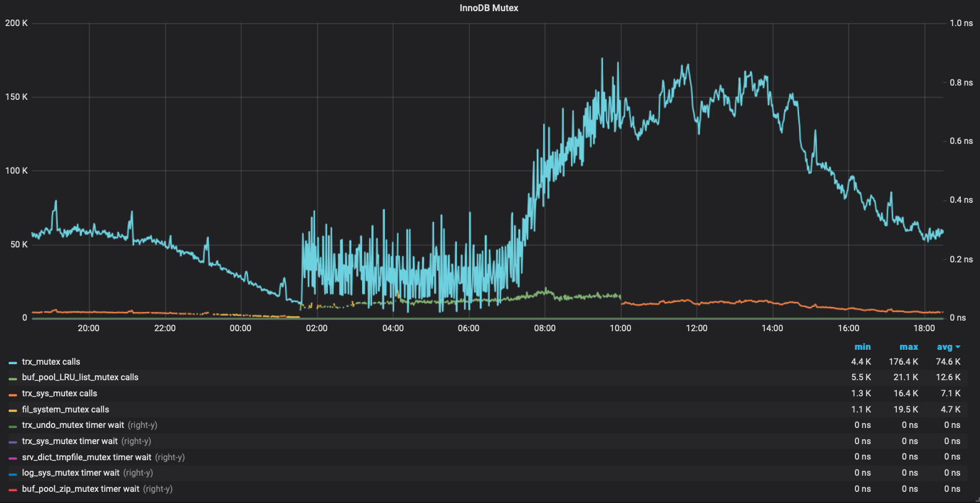Click the 08:00 time axis label
The width and height of the screenshot is (980, 503).
545,328
